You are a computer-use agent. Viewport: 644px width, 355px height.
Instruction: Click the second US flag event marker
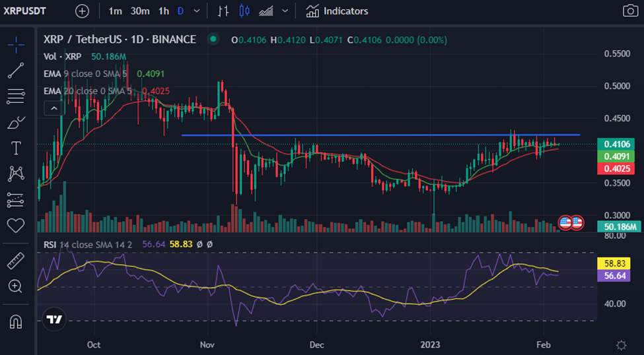click(x=577, y=223)
